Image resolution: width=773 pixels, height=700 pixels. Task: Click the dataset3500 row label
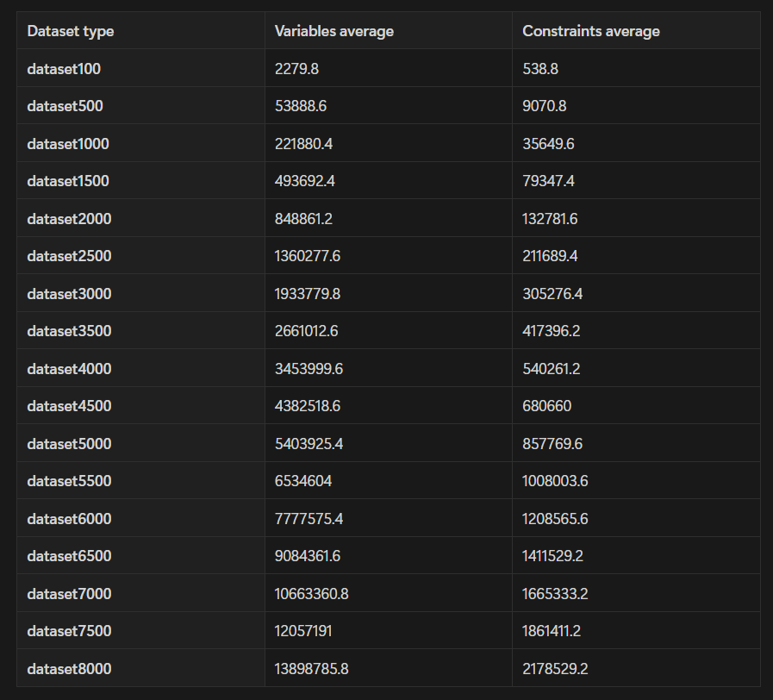[x=69, y=331]
